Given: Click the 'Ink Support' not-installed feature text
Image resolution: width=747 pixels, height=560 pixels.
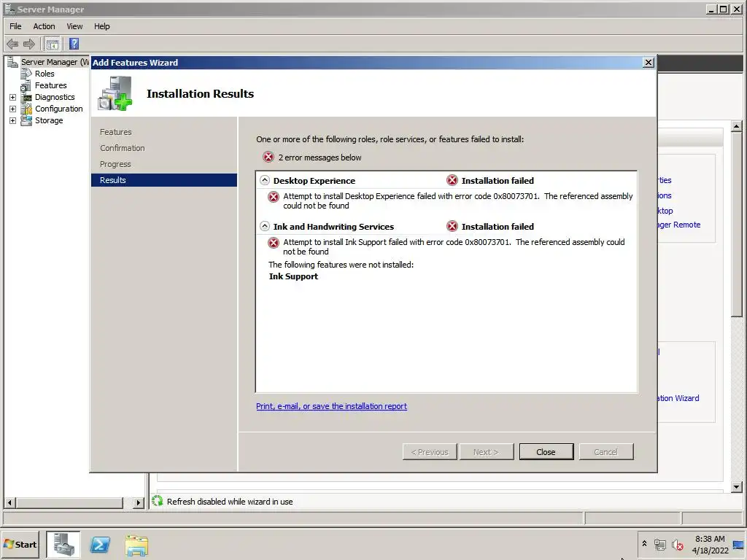Looking at the screenshot, I should [x=293, y=276].
